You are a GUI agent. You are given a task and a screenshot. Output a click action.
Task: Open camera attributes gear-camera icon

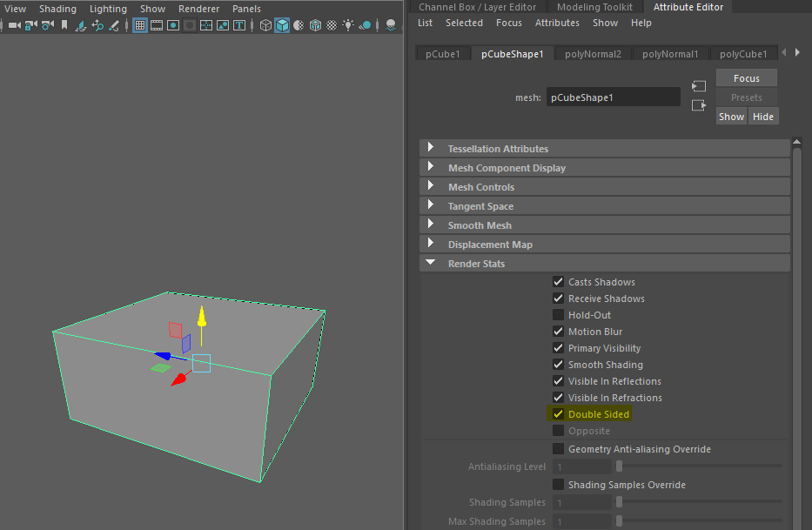tap(48, 25)
